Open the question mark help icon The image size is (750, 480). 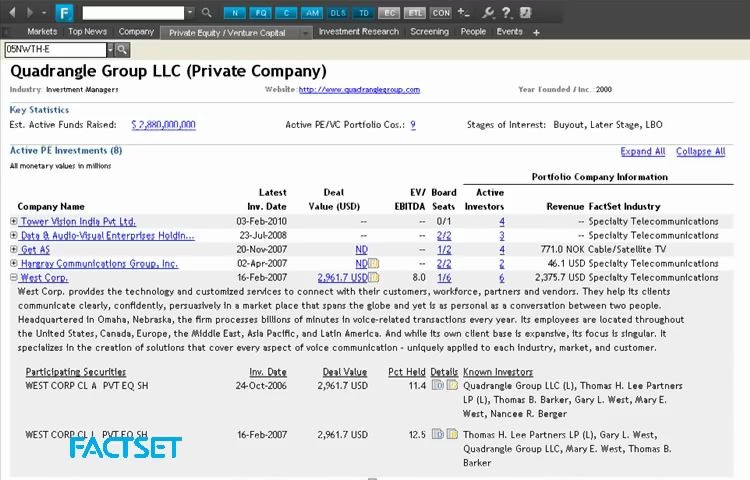tap(507, 12)
